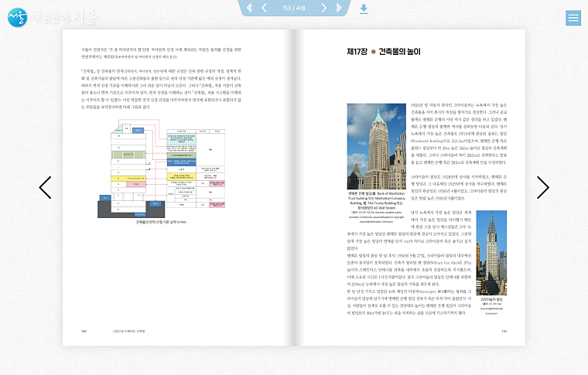Flip to previous spread with large left arrow
Image resolution: width=588 pixels, height=375 pixels.
[45, 187]
